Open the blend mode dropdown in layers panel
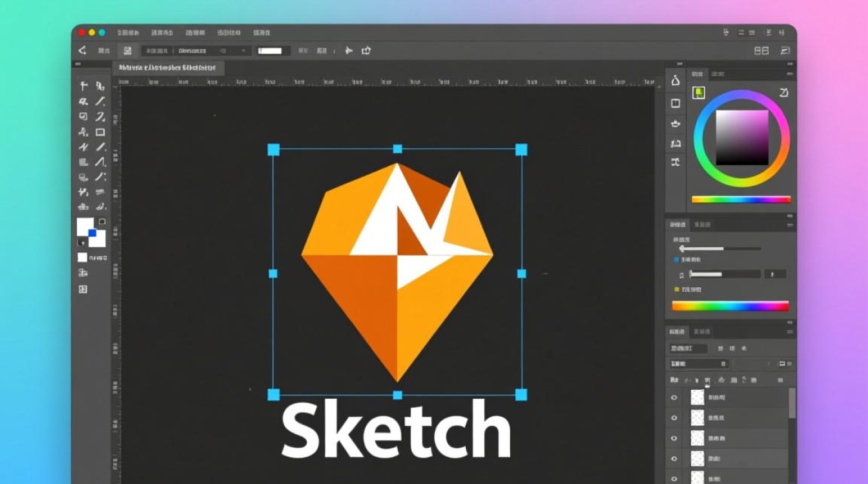The image size is (868, 484). click(x=697, y=364)
